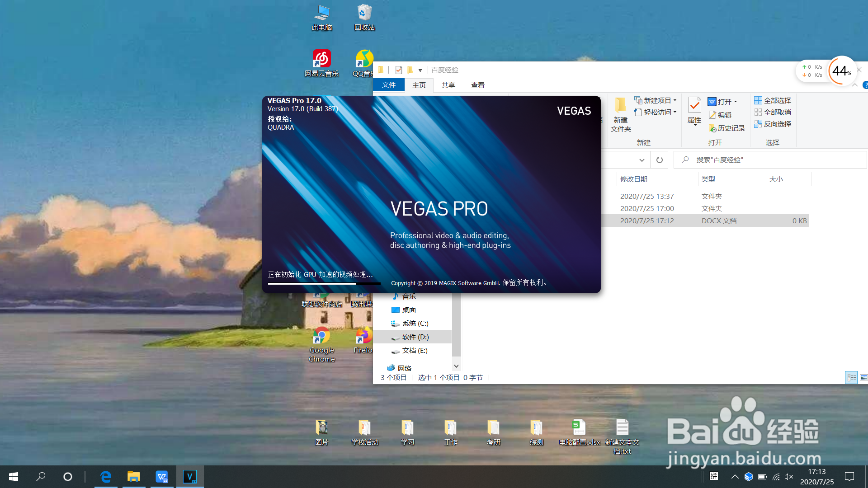This screenshot has width=868, height=488.
Task: Open notification center in taskbar
Action: tap(849, 477)
